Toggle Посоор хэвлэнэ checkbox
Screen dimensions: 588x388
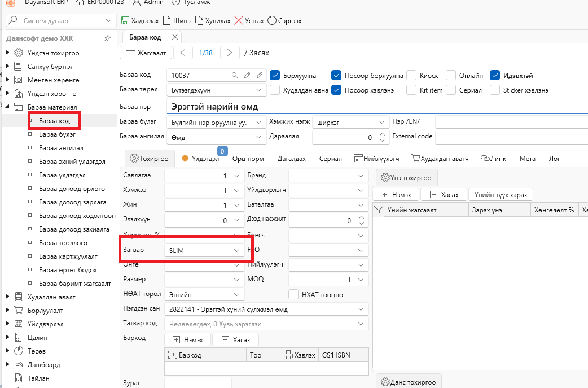pos(336,90)
